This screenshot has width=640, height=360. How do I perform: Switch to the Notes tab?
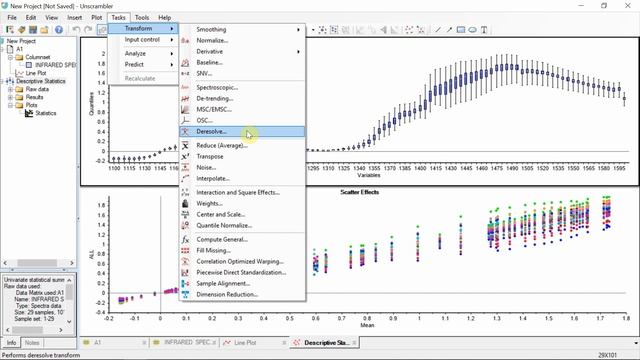(x=32, y=343)
